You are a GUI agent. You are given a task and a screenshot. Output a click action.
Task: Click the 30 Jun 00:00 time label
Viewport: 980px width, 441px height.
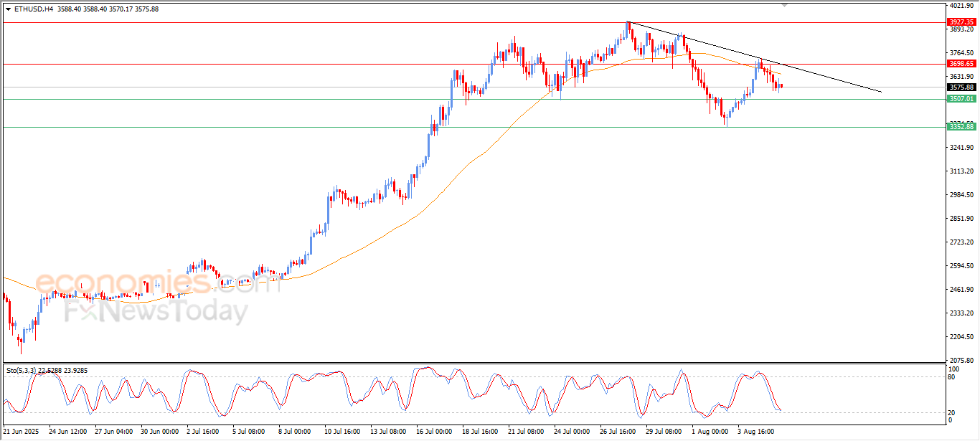click(x=159, y=432)
